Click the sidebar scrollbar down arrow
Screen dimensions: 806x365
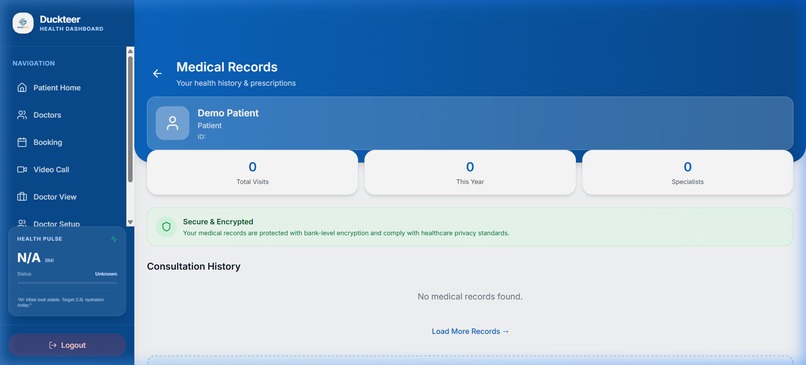click(x=130, y=222)
